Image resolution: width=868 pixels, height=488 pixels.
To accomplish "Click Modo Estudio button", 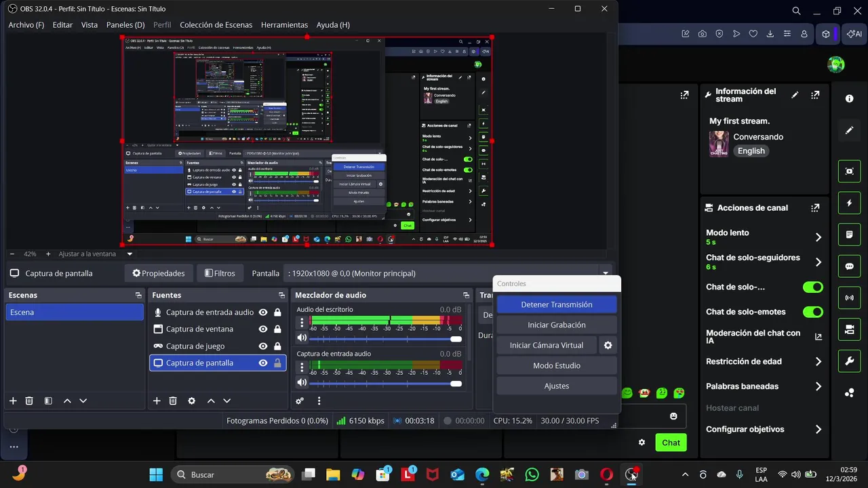I will pos(557,365).
